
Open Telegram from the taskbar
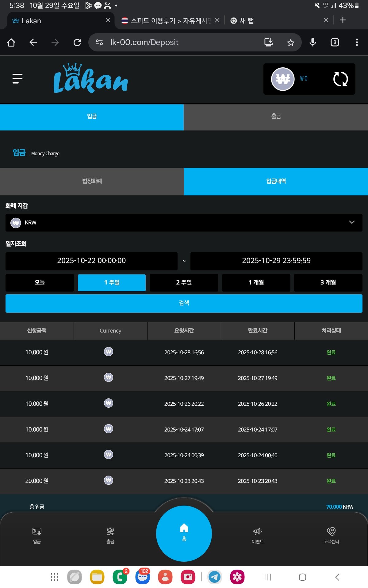click(215, 577)
